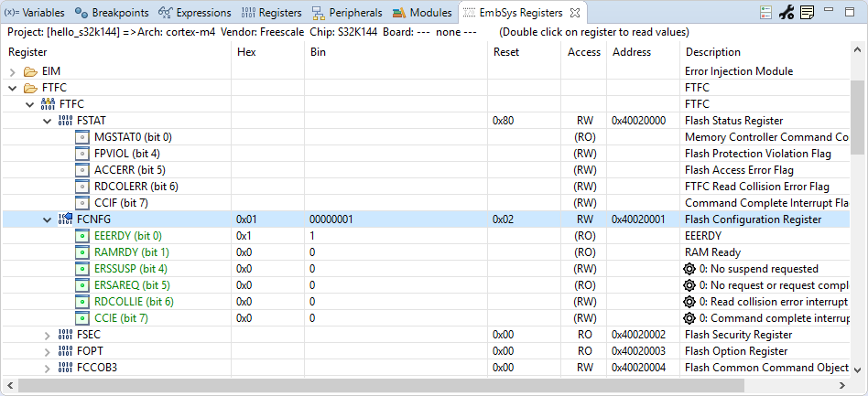Click the FOPT register icon
The width and height of the screenshot is (868, 396).
click(x=65, y=351)
